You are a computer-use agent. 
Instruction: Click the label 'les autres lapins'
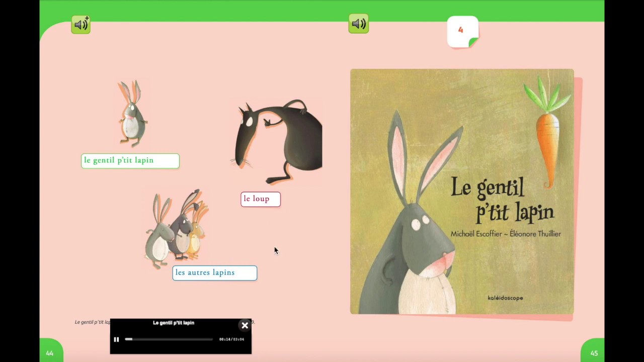[215, 273]
